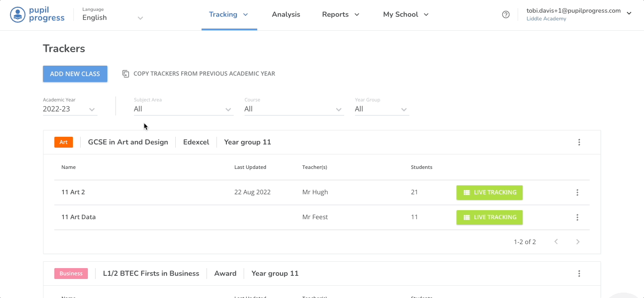Open the Reports menu
The height and width of the screenshot is (298, 644).
[341, 14]
